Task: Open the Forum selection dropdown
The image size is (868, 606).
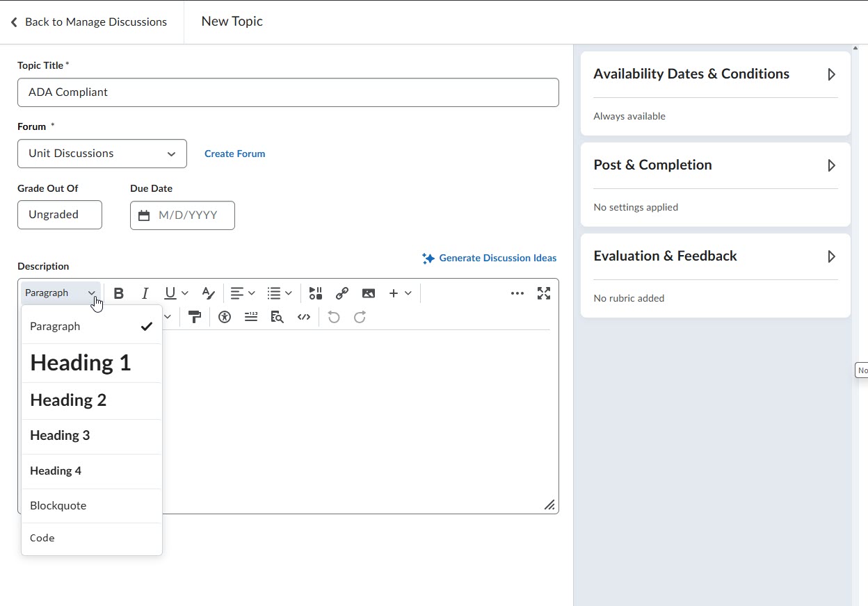Action: tap(102, 154)
